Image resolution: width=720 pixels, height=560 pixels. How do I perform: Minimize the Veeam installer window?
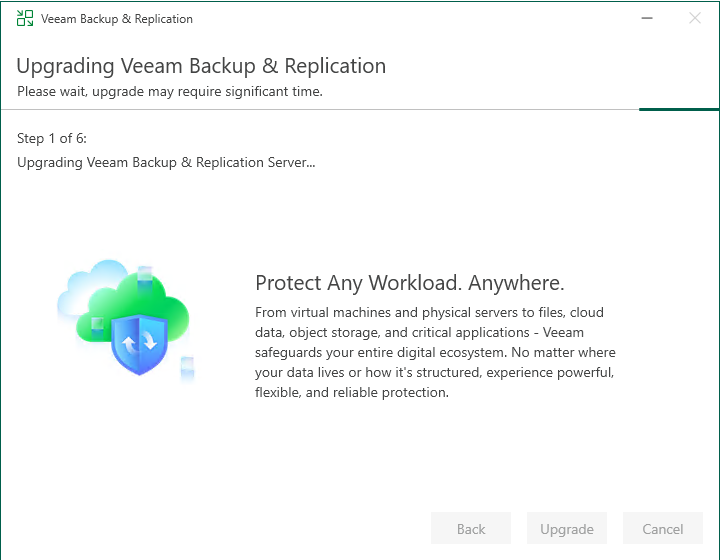tap(648, 18)
